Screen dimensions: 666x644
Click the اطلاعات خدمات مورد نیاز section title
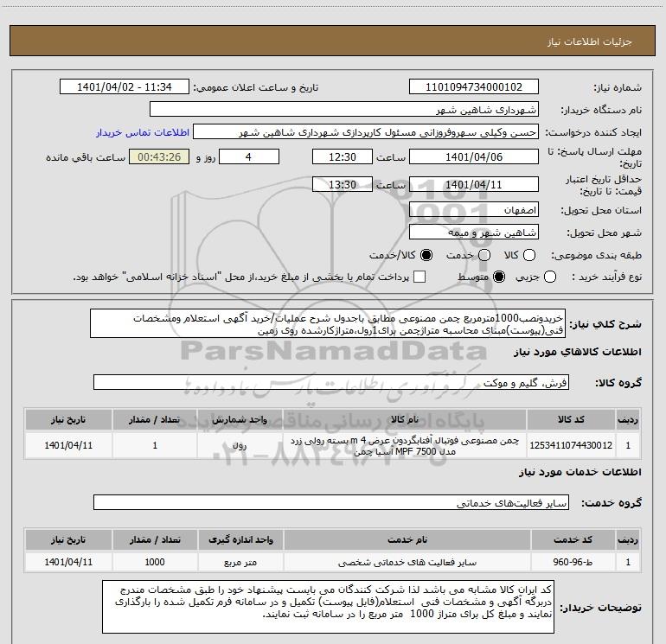click(x=580, y=472)
